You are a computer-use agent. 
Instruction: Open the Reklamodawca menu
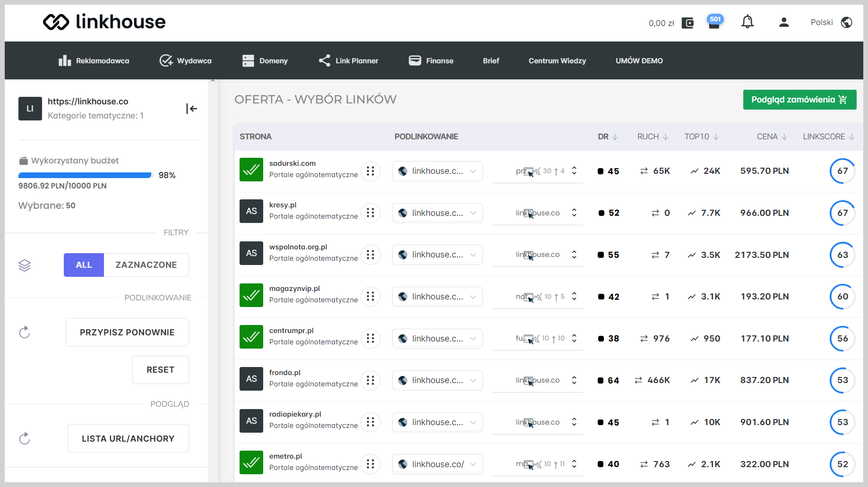pyautogui.click(x=94, y=60)
